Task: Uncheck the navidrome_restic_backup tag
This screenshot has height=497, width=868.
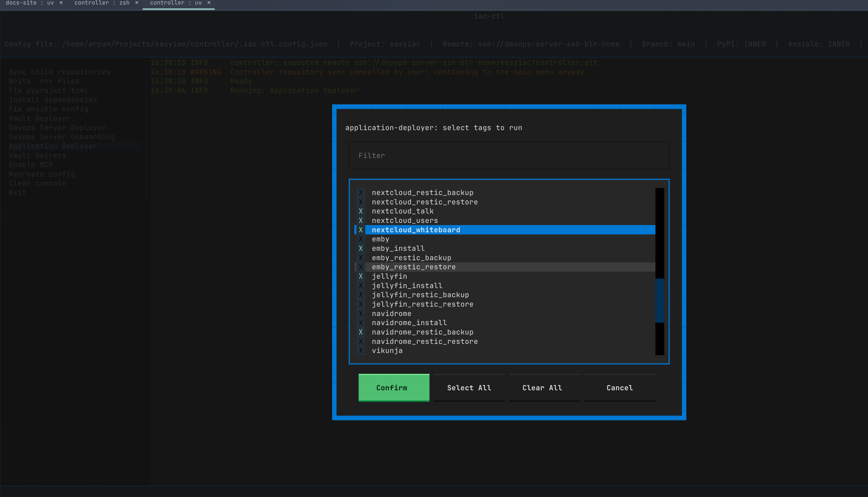Action: [505, 332]
